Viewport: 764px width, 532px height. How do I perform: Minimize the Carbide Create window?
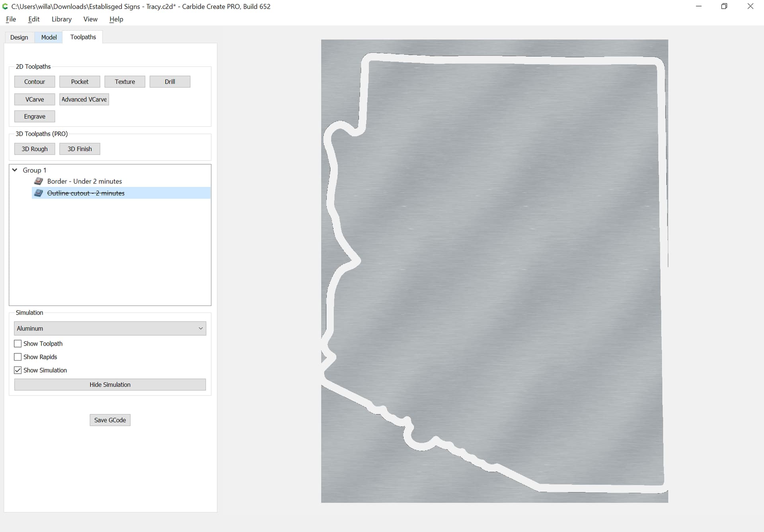(699, 6)
